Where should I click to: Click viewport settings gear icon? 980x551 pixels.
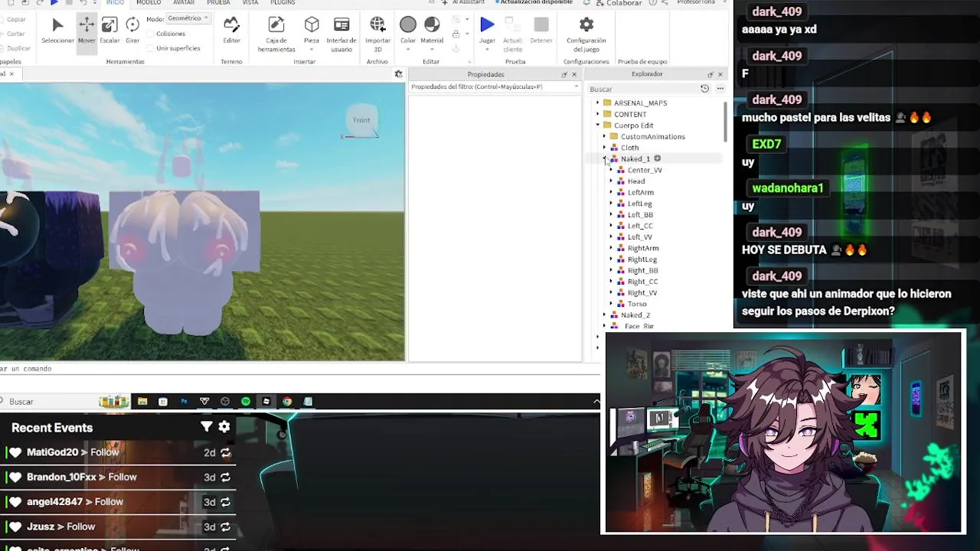398,74
